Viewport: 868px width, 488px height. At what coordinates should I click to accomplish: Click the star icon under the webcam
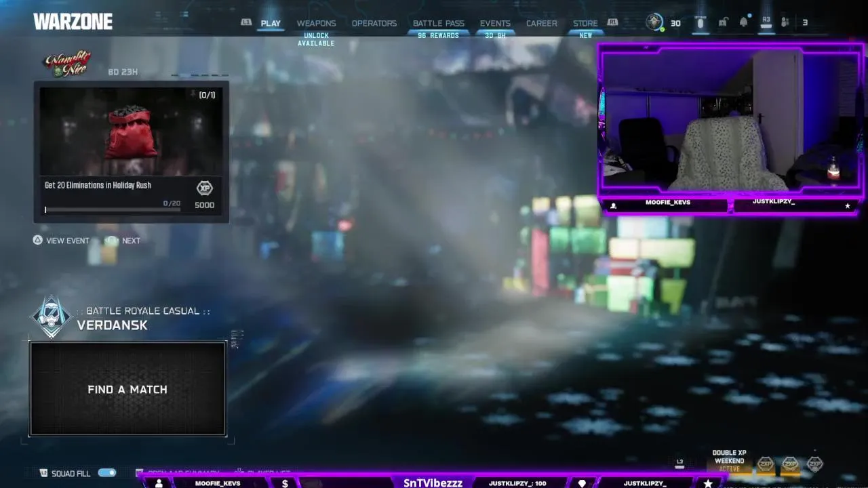(x=847, y=206)
